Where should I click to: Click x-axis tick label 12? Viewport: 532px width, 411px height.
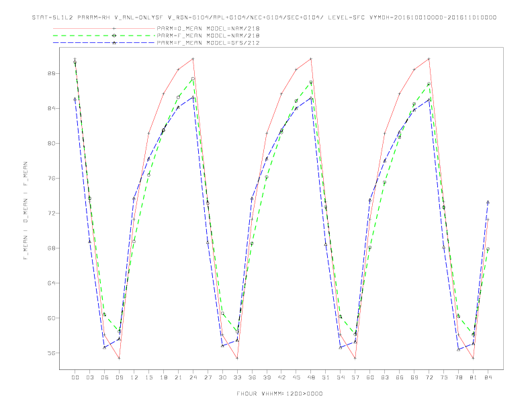tap(134, 377)
